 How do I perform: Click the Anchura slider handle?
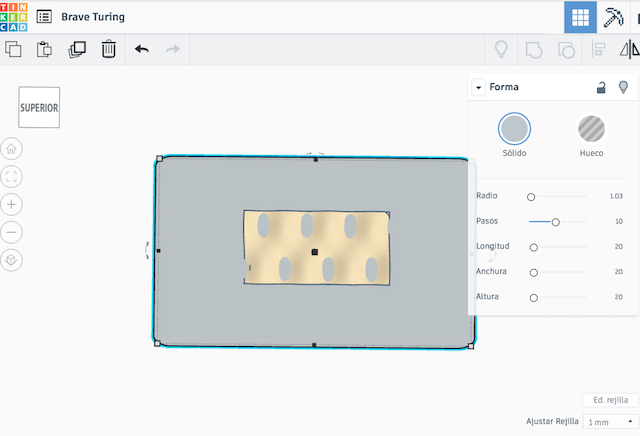pos(533,273)
